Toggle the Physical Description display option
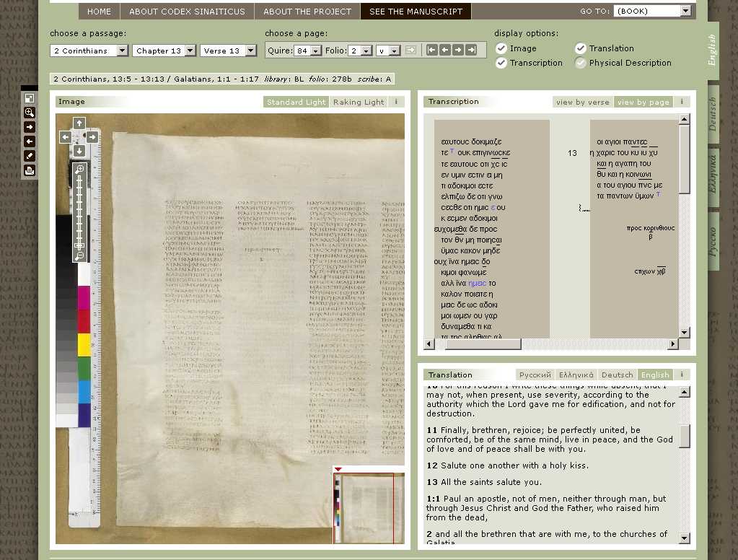This screenshot has height=560, width=738. (581, 63)
